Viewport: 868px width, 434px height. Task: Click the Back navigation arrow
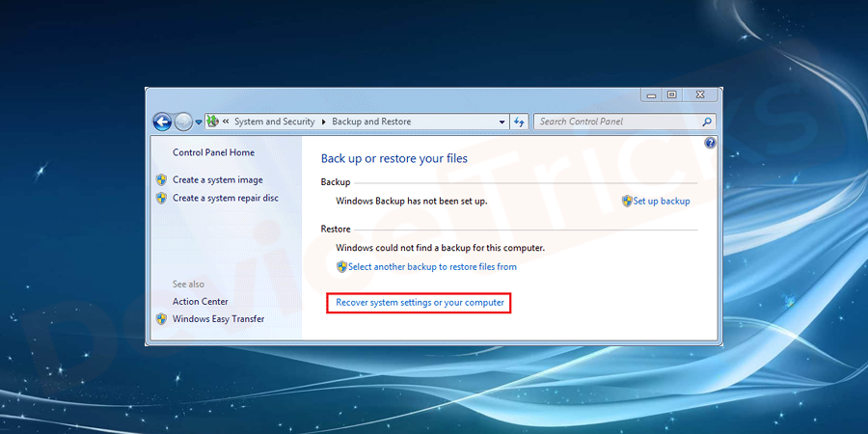162,122
